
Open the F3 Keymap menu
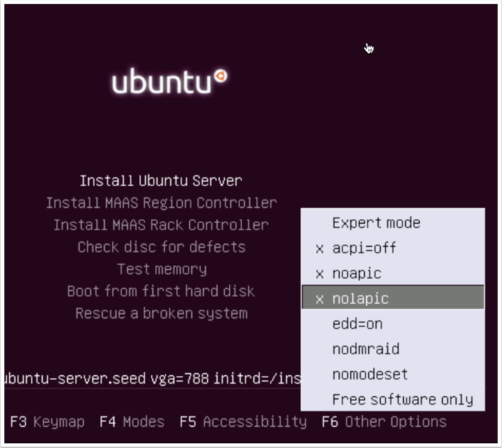(47, 422)
